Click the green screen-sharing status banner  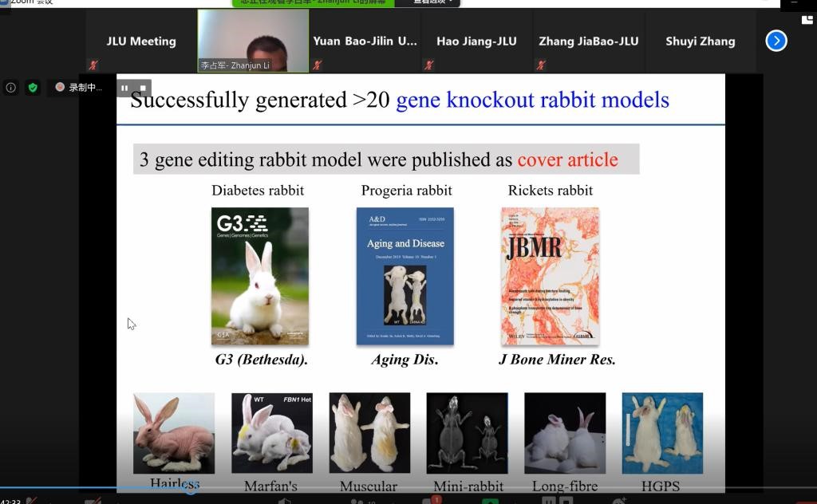click(319, 2)
